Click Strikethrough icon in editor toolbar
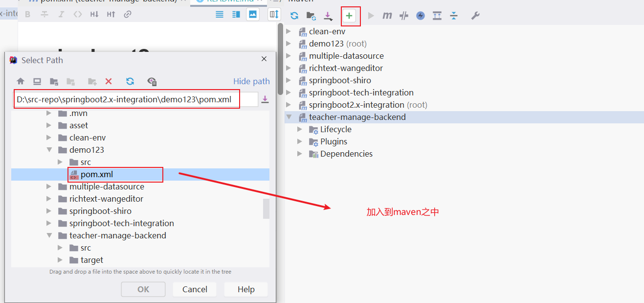Screen dimensions: 644x303 (x=44, y=14)
